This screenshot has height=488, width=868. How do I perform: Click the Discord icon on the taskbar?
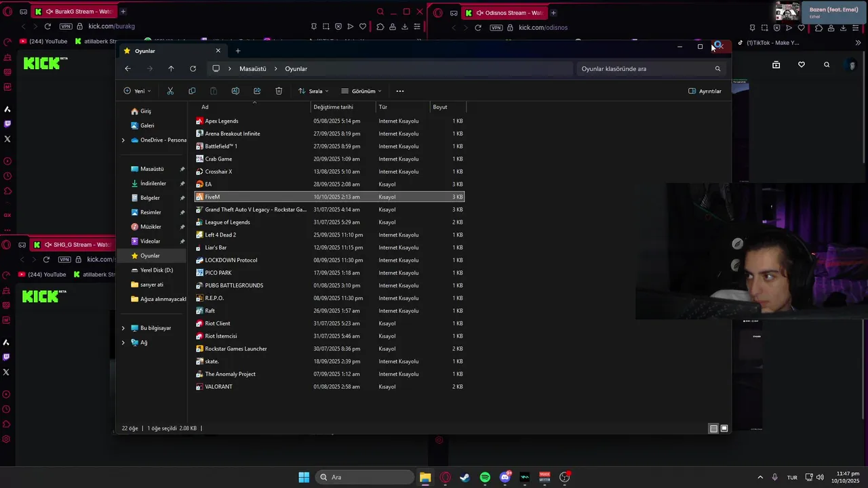(x=505, y=477)
